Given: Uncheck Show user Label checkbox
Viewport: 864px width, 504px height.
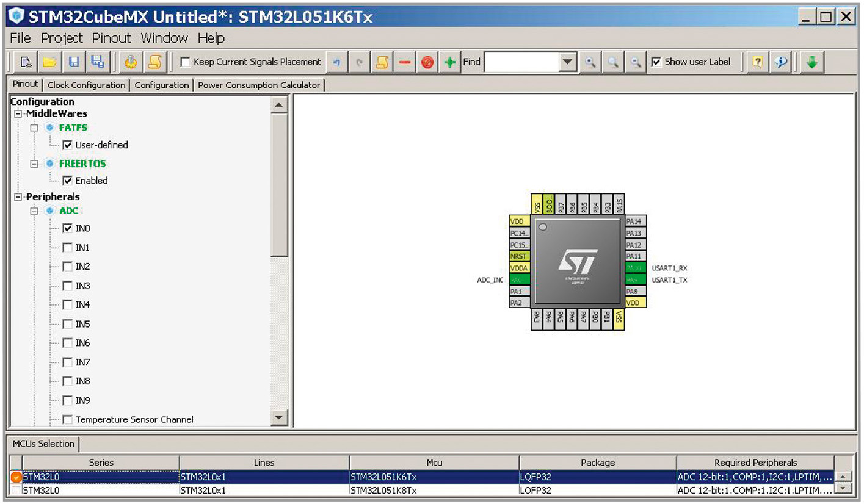Looking at the screenshot, I should [656, 62].
